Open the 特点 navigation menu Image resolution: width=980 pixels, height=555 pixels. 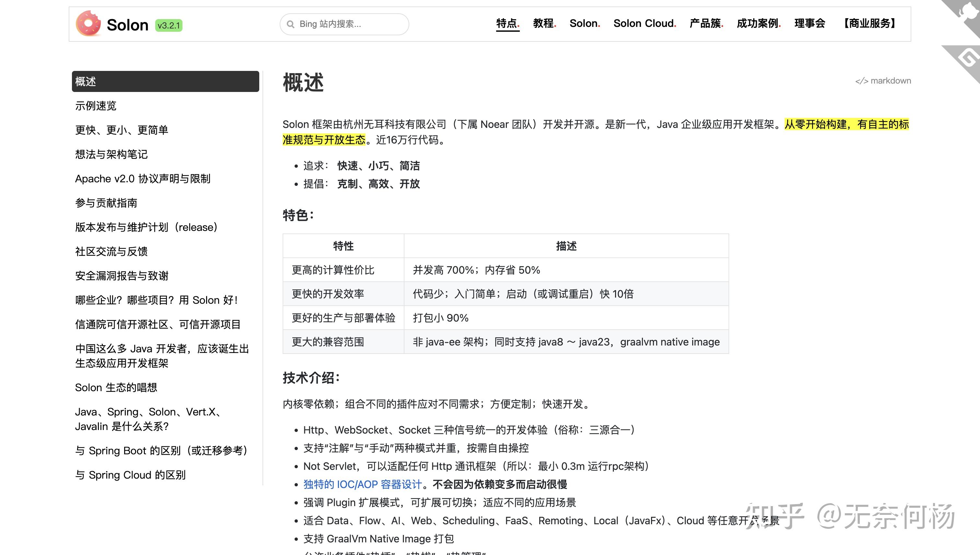(507, 24)
